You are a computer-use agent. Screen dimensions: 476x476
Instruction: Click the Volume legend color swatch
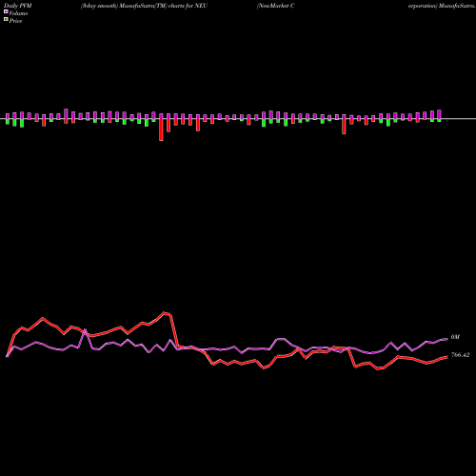tap(6, 11)
